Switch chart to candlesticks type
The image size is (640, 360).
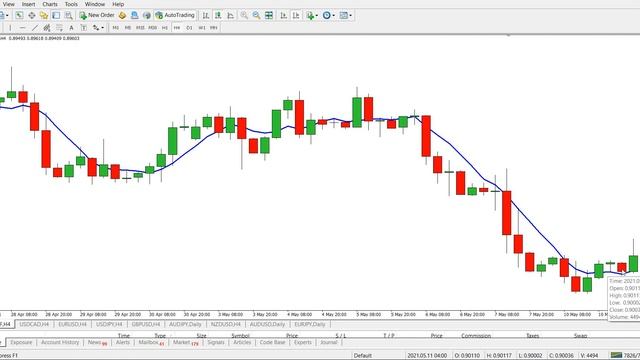[x=218, y=16]
